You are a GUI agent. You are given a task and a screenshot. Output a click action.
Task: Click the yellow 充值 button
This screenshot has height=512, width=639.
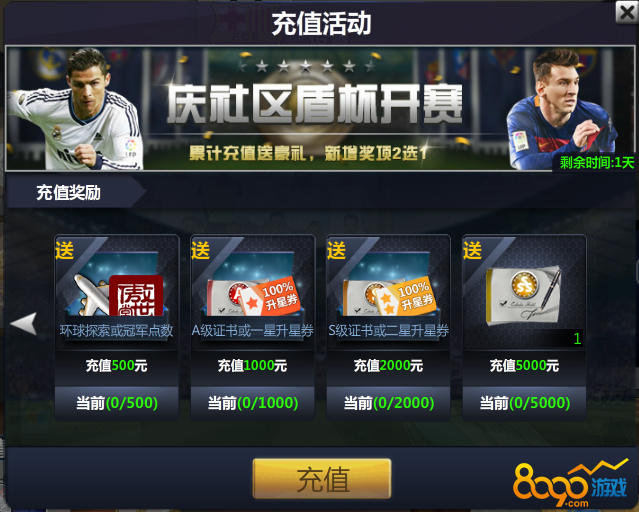pyautogui.click(x=322, y=479)
